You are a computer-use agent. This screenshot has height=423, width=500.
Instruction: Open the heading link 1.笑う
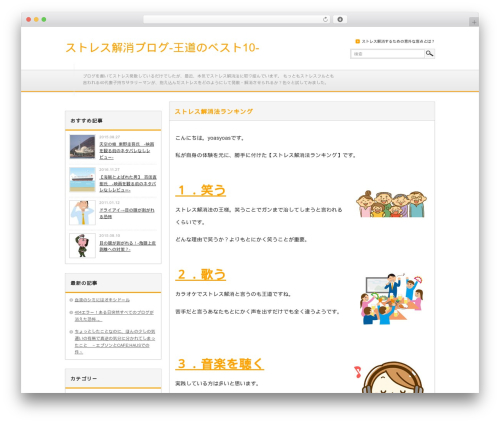pos(201,190)
